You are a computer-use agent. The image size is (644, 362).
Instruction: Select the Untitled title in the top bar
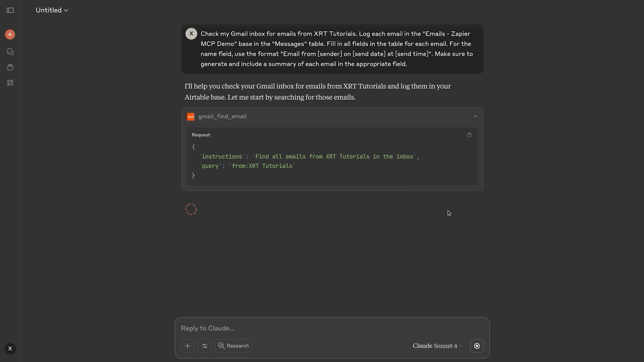49,10
